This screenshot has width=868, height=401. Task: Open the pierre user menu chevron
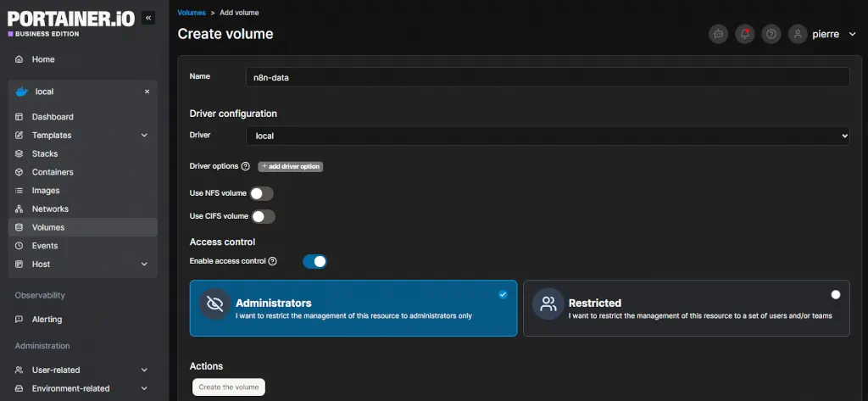point(852,35)
